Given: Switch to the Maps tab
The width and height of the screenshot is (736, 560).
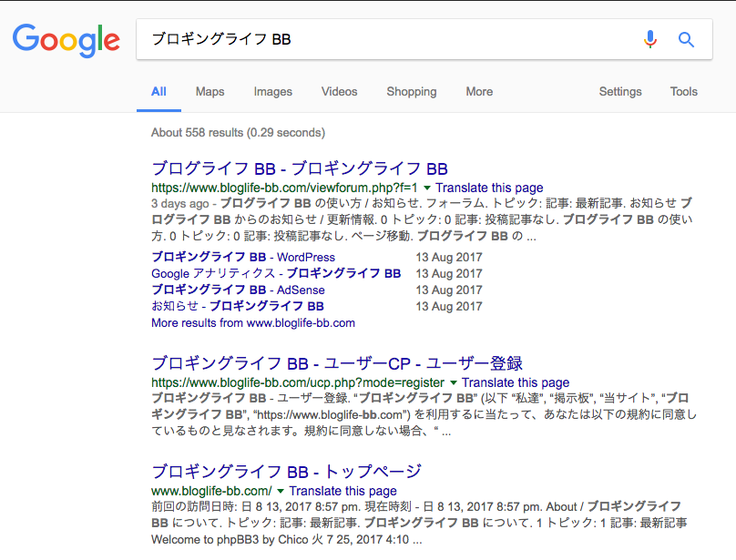Looking at the screenshot, I should tap(210, 92).
